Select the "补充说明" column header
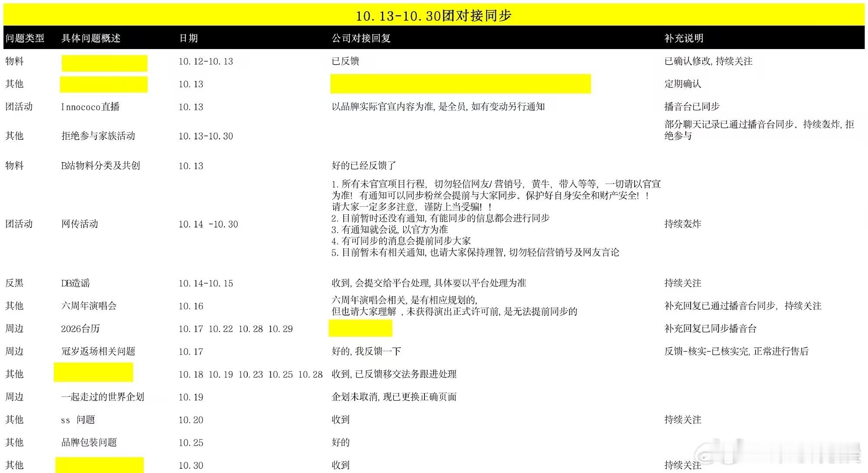 click(684, 38)
